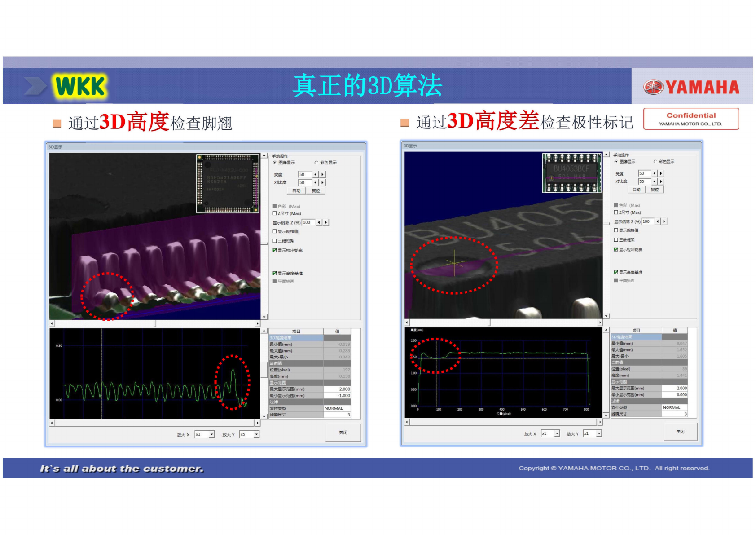Click 3D view scroll-up arrow, left window
The width and height of the screenshot is (756, 535).
(264, 155)
